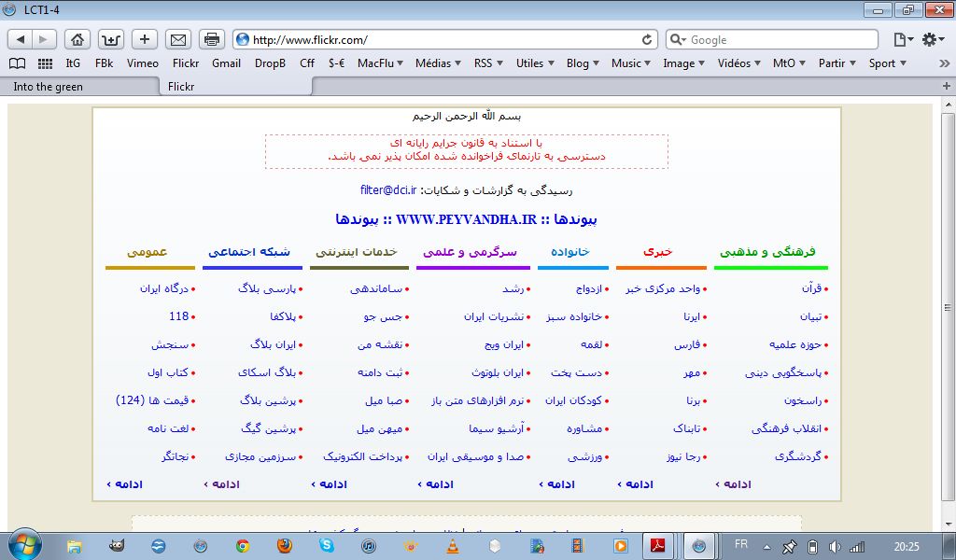Open Google search engine magnifier dropdown
956x560 pixels.
[678, 39]
